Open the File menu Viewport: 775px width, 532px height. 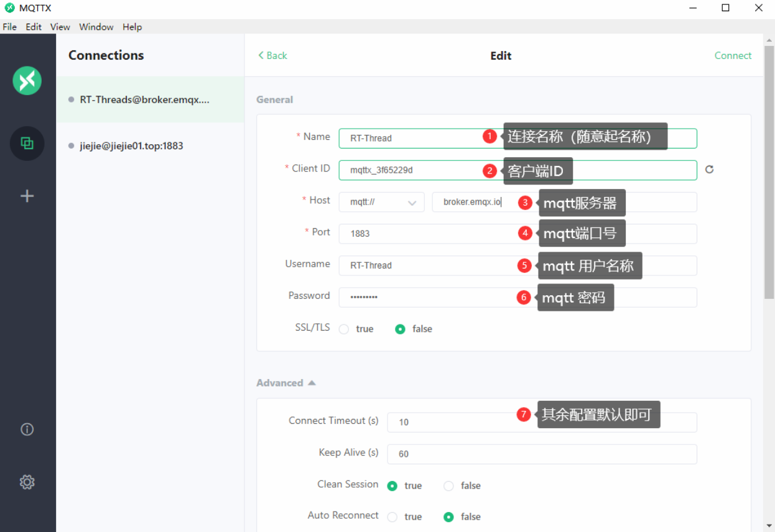(9, 27)
